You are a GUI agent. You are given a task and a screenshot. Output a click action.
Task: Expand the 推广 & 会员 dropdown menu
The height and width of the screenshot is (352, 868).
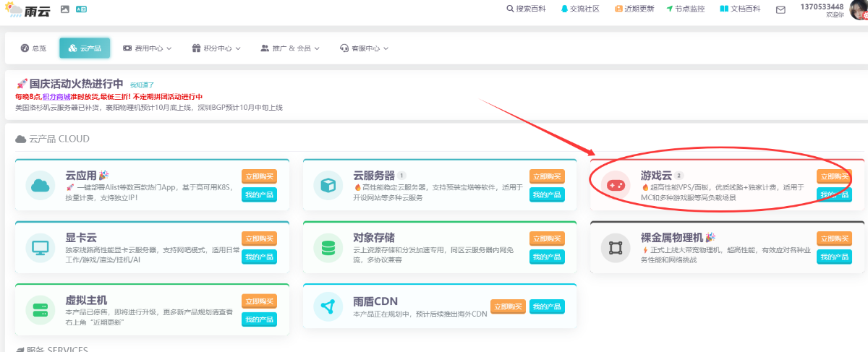291,48
